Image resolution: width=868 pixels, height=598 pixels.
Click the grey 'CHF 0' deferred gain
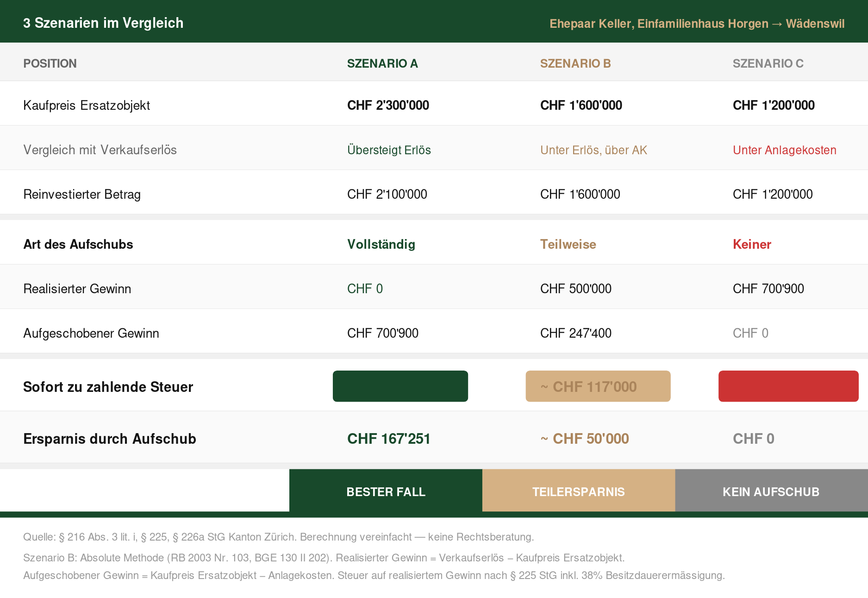point(750,333)
